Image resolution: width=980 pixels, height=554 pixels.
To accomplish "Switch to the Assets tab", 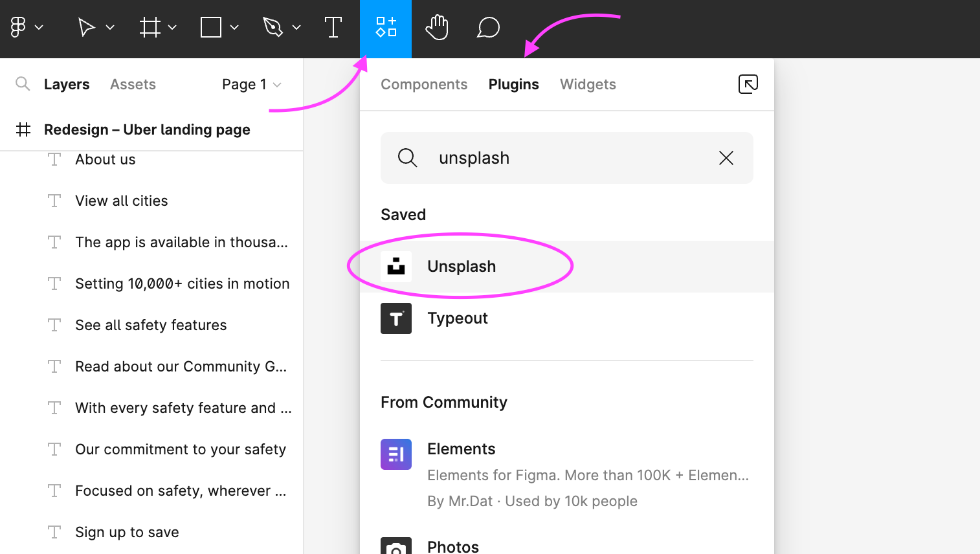I will coord(133,84).
